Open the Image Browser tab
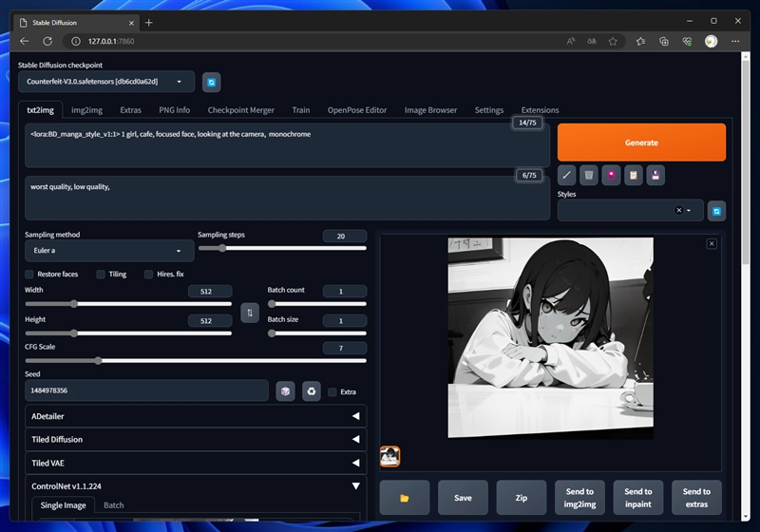Screen dimensions: 760x532 click(430, 110)
